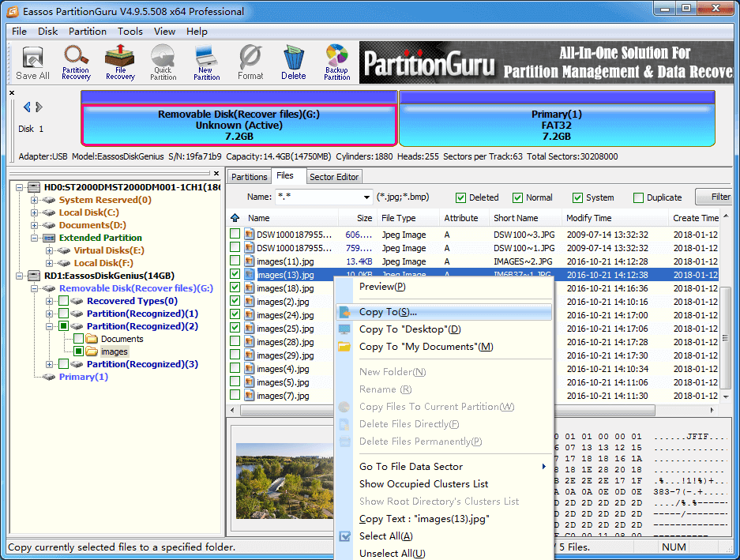Collapse Partition(Recognized)(2) node

click(x=49, y=326)
